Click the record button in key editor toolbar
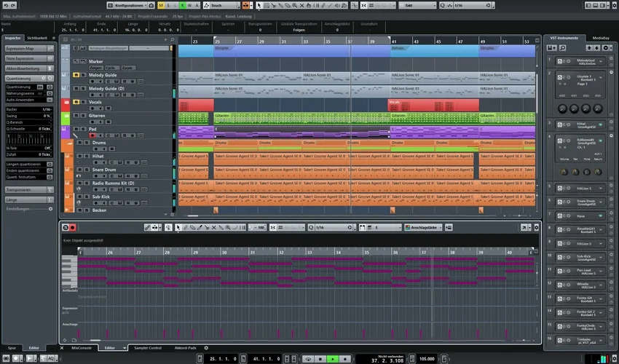 (72, 228)
